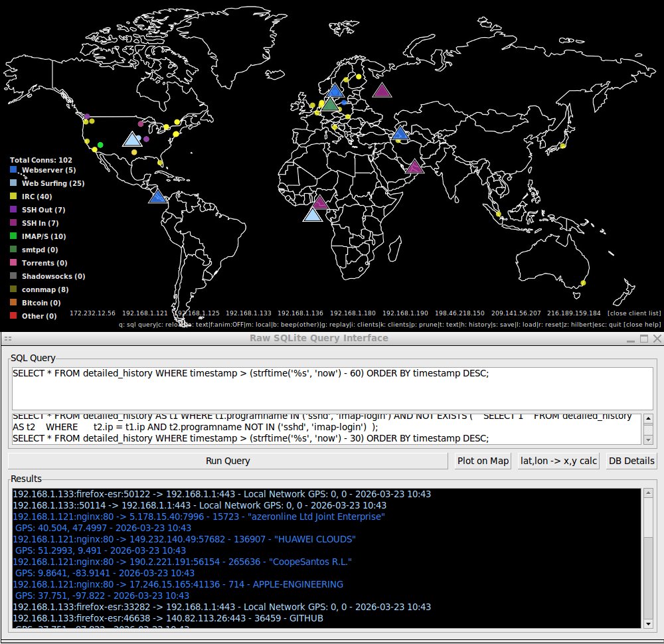Click [close client list] on the map

[634, 313]
